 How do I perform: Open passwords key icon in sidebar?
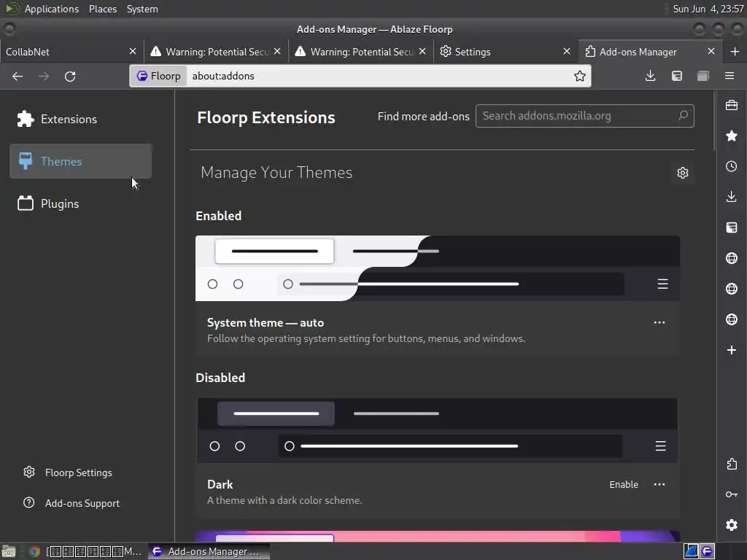click(732, 494)
